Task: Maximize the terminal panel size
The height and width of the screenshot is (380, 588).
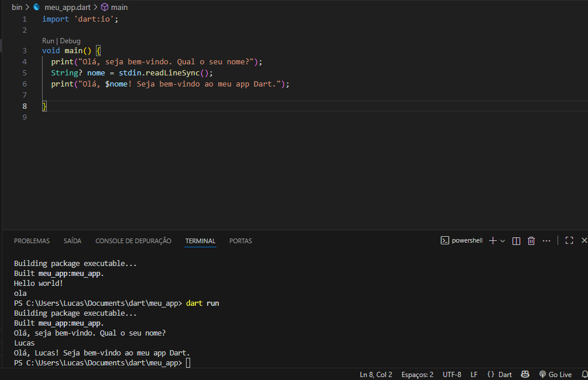Action: click(569, 240)
